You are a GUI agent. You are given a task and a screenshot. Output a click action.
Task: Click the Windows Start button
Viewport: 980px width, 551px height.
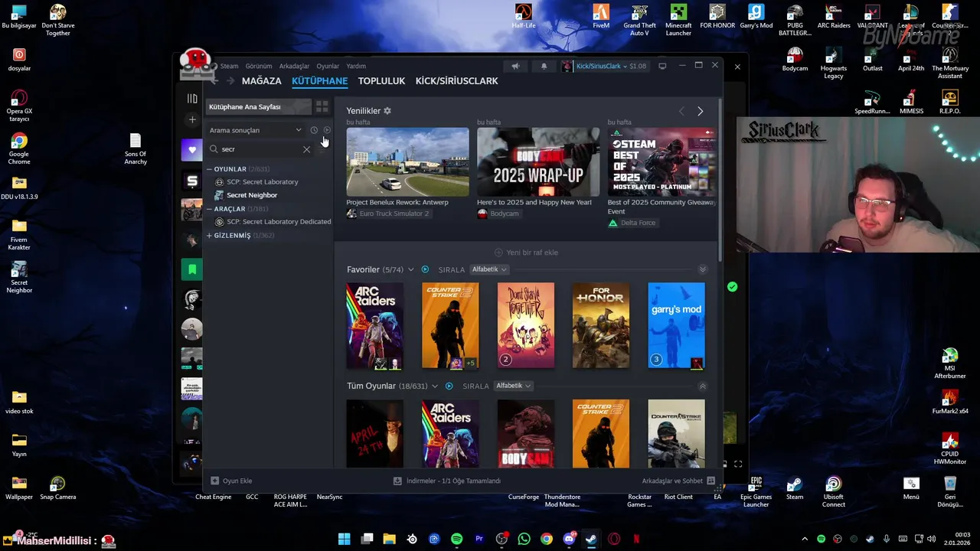click(x=345, y=539)
